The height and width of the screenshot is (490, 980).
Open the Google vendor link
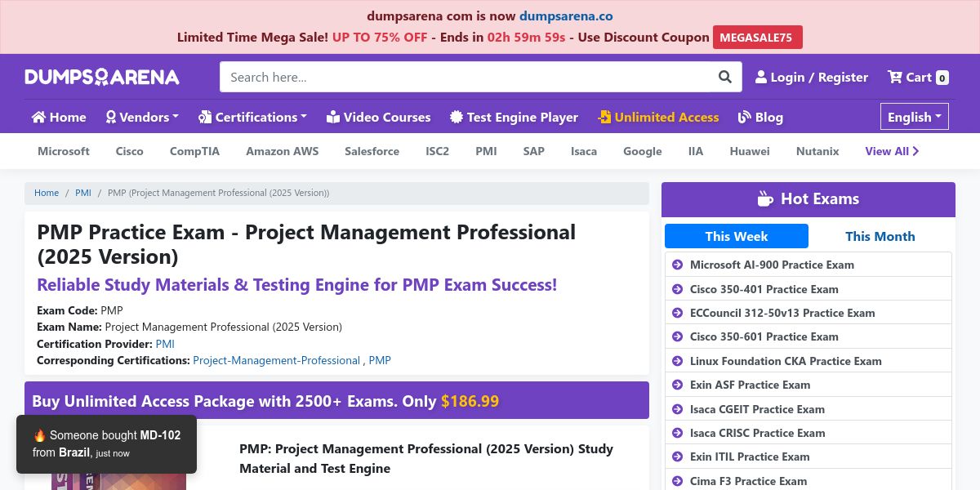click(643, 151)
